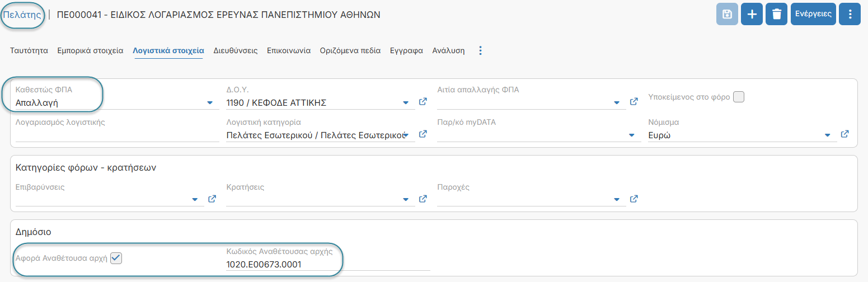Image resolution: width=868 pixels, height=282 pixels.
Task: Open the Ενέργειες actions button
Action: coord(813,15)
